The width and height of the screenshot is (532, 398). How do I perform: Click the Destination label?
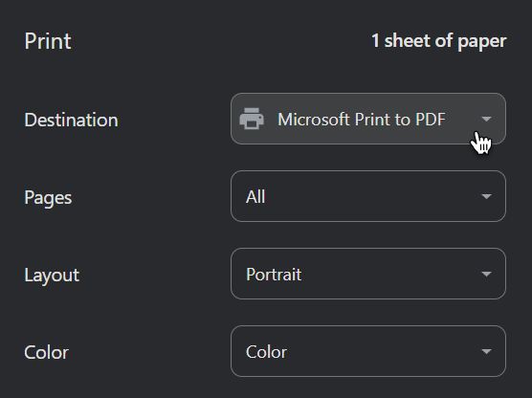71,120
